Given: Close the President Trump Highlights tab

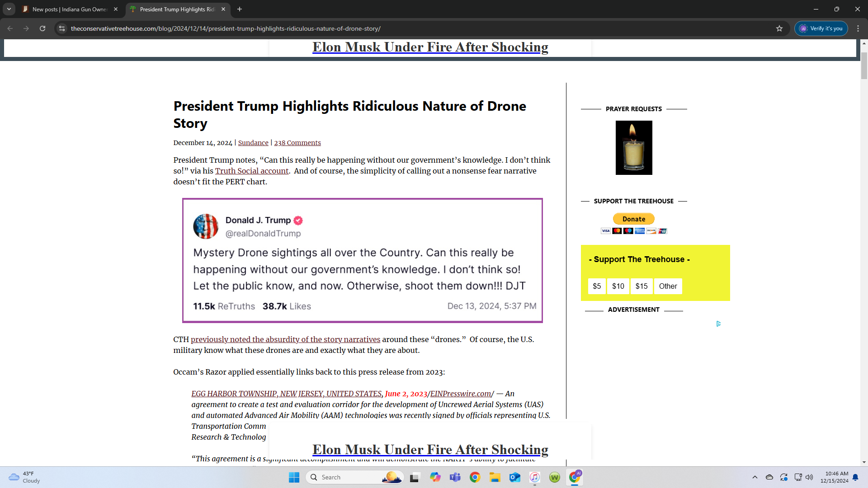Looking at the screenshot, I should point(223,9).
